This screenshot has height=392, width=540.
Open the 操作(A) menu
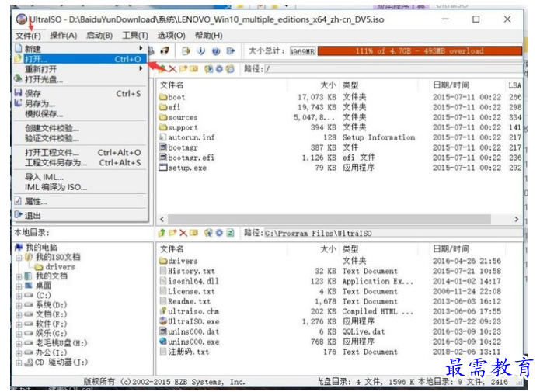(x=64, y=36)
